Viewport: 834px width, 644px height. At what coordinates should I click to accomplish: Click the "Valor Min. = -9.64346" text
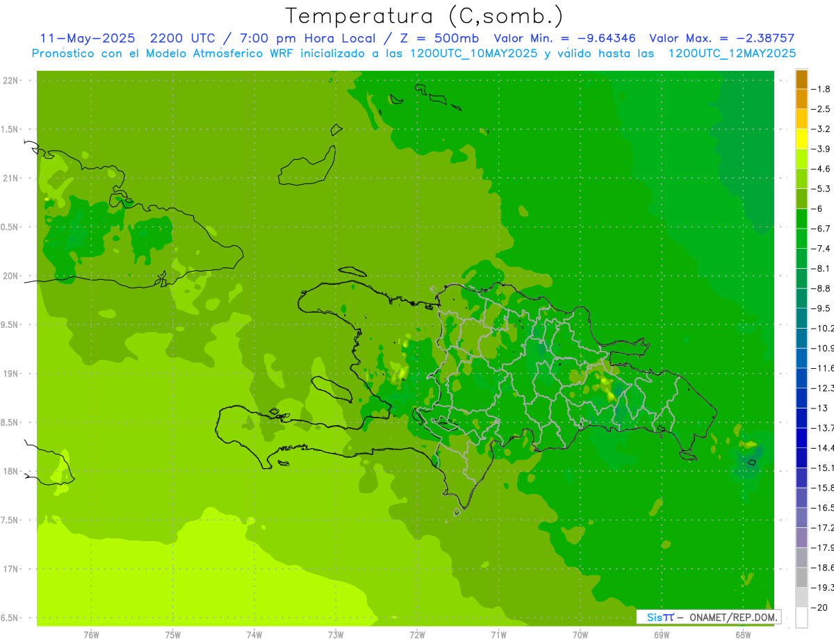pyautogui.click(x=564, y=38)
